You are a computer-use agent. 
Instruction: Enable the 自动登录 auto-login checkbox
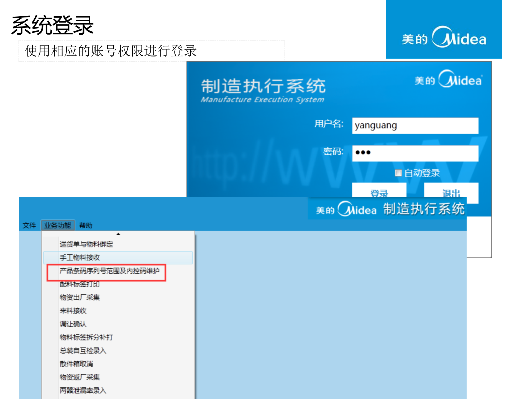399,173
